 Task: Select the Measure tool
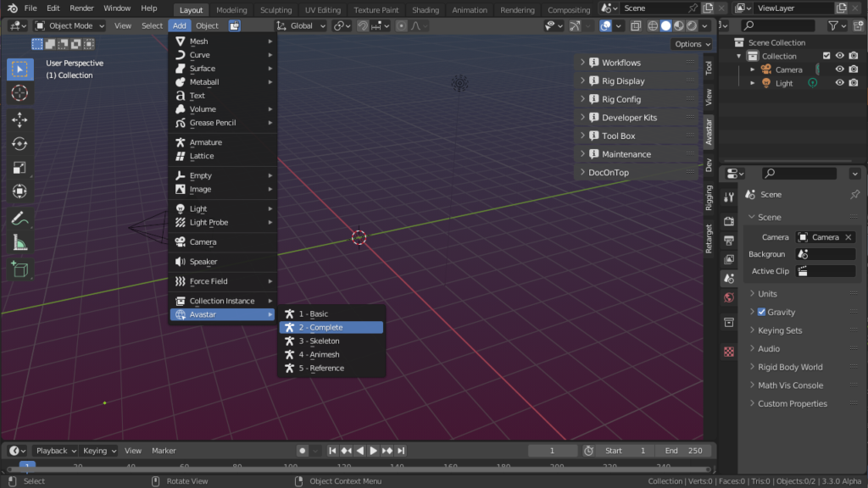[x=19, y=243]
